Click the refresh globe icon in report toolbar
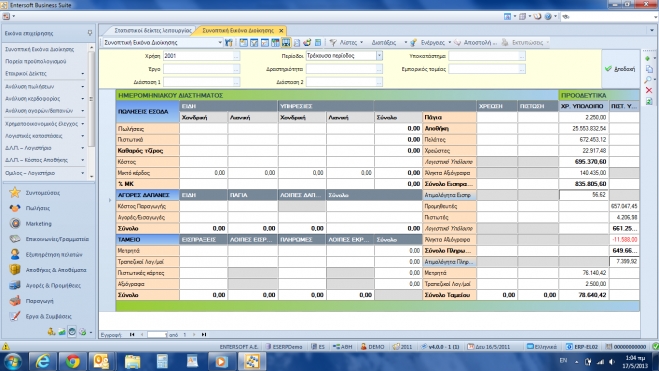 point(307,42)
